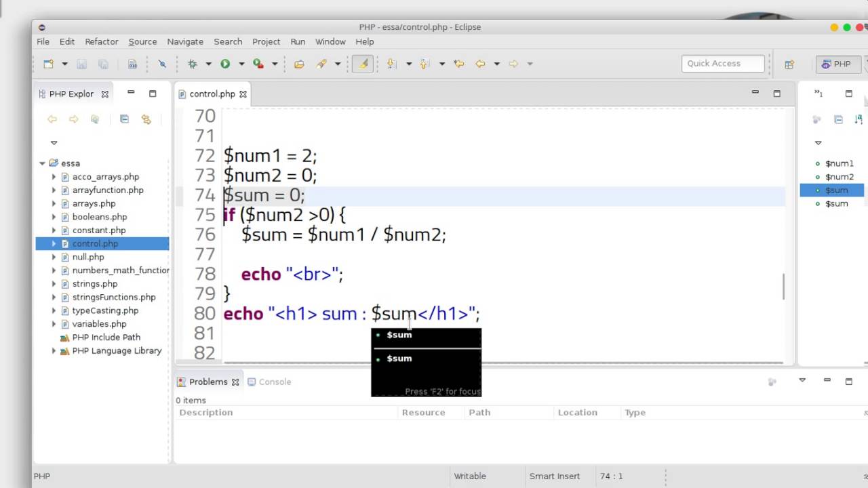This screenshot has width=868, height=488.
Task: Click into the Quick Access search field
Action: (722, 63)
